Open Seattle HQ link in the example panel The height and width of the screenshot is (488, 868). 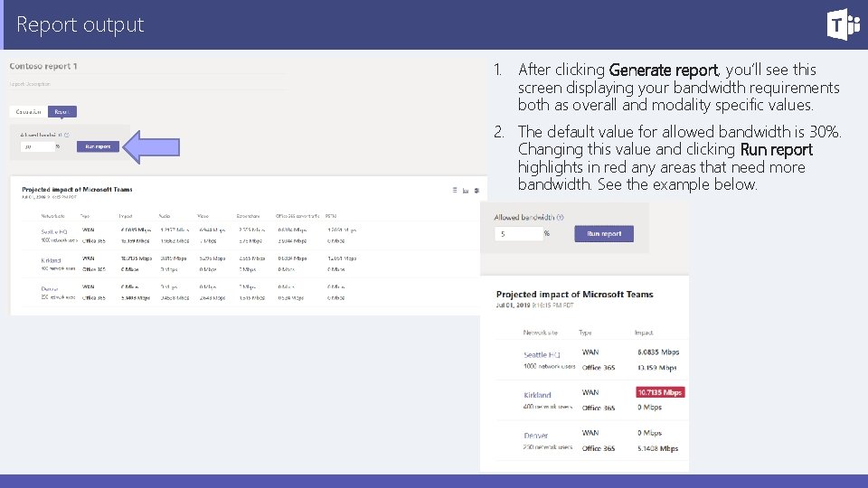(542, 354)
